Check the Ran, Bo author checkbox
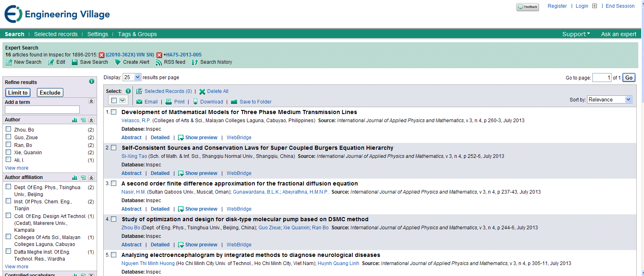The height and width of the screenshot is (276, 644). (x=8, y=144)
